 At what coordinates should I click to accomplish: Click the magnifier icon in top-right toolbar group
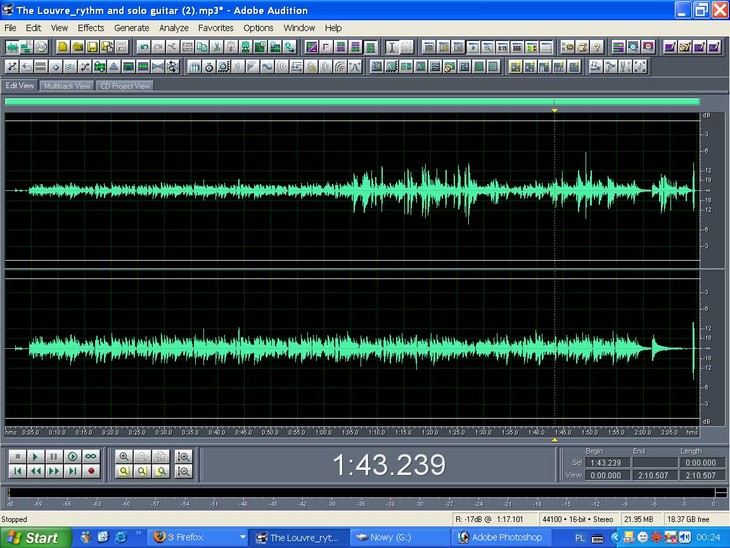tap(633, 47)
